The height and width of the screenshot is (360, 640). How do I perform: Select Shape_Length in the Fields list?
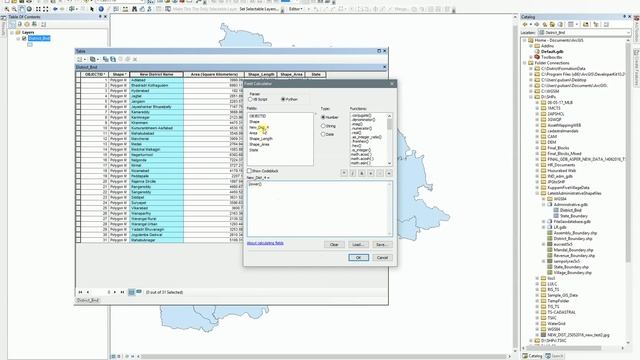(x=261, y=139)
